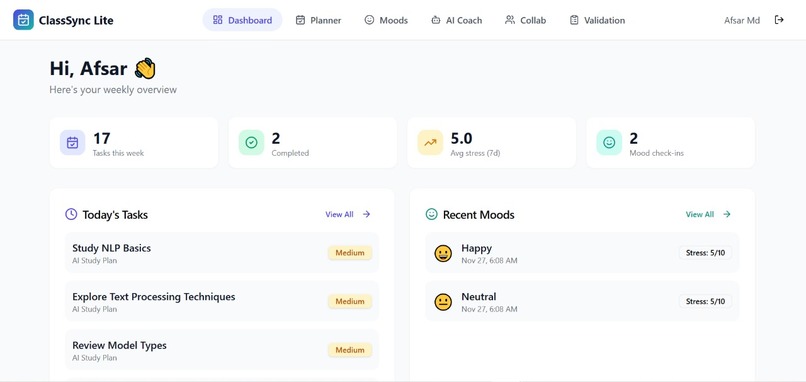This screenshot has height=382, width=806.
Task: Open the Study NLP Basics task
Action: click(x=222, y=253)
